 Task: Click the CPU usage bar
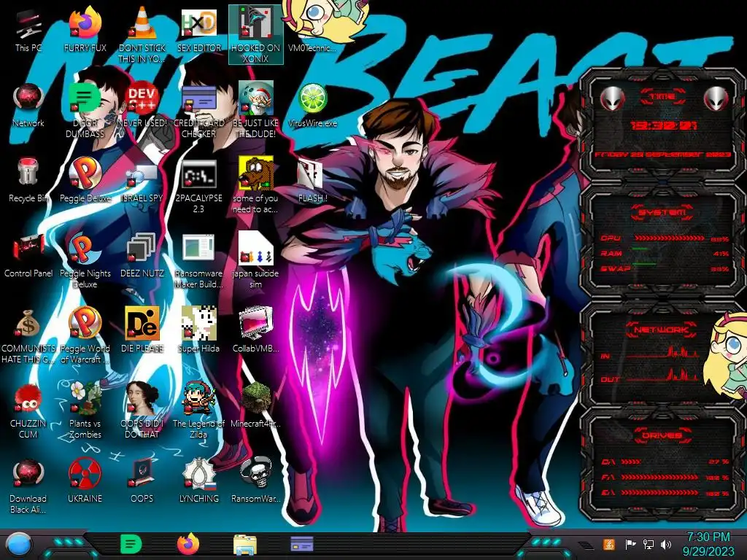click(670, 238)
